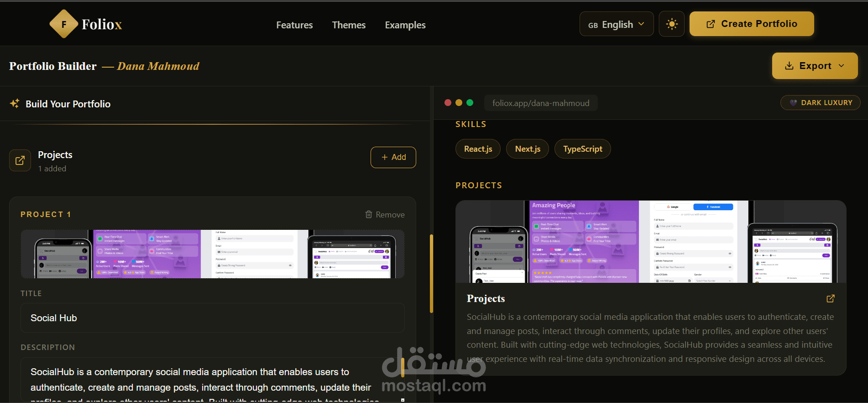The image size is (868, 403).
Task: Open the project's external link icon in the preview
Action: pos(831,298)
